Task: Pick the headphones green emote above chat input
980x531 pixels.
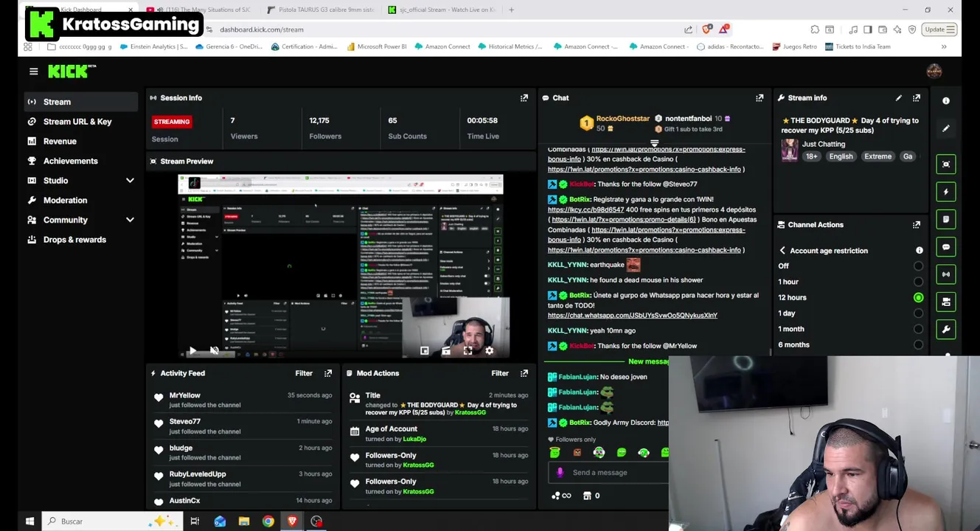Action: click(x=644, y=452)
